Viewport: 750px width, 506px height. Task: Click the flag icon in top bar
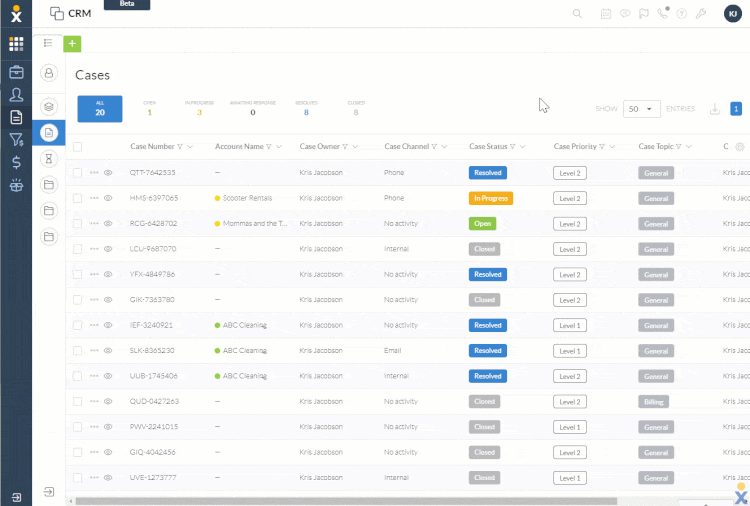click(644, 14)
